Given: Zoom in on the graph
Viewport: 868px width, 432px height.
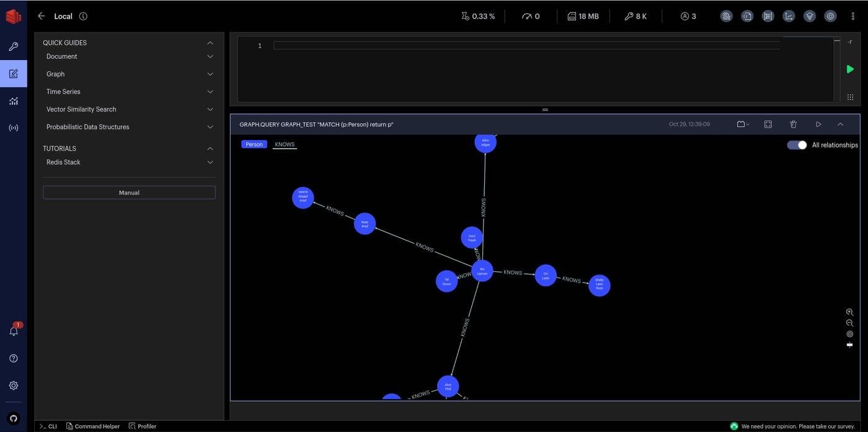Looking at the screenshot, I should click(849, 312).
